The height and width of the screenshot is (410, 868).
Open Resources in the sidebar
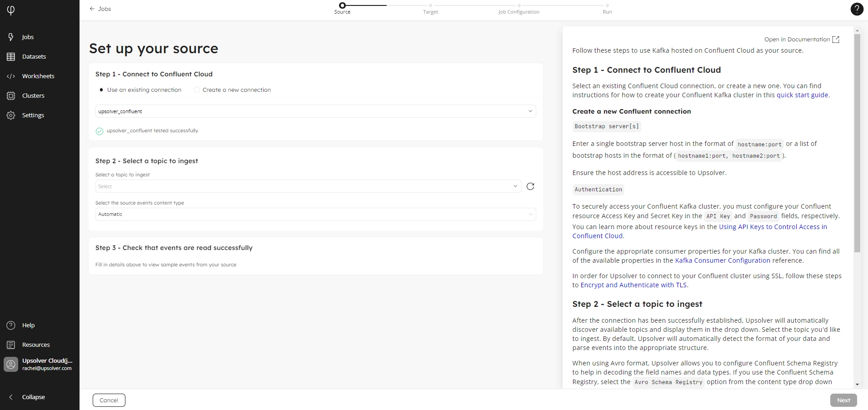click(x=35, y=345)
